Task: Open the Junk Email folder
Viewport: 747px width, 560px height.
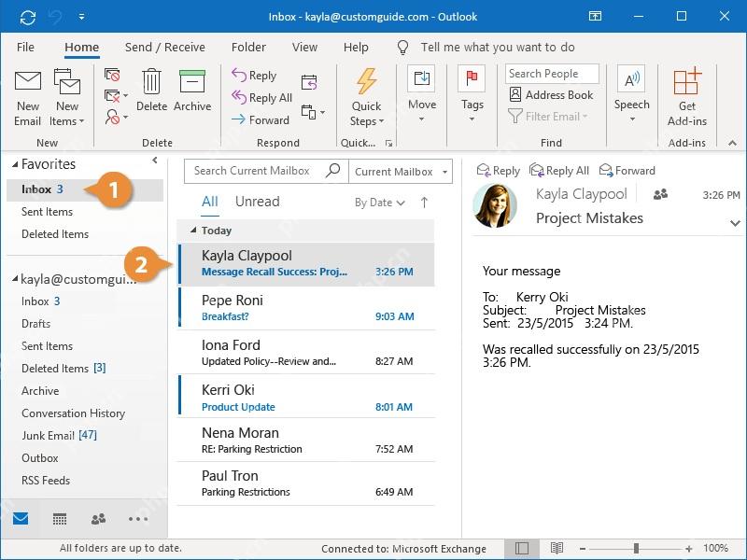Action: point(59,435)
